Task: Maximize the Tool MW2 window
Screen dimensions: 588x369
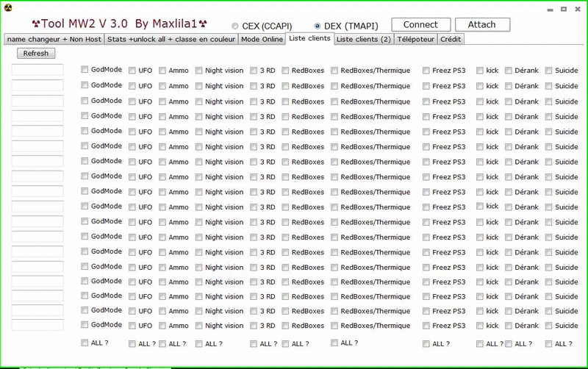Action: pos(564,9)
